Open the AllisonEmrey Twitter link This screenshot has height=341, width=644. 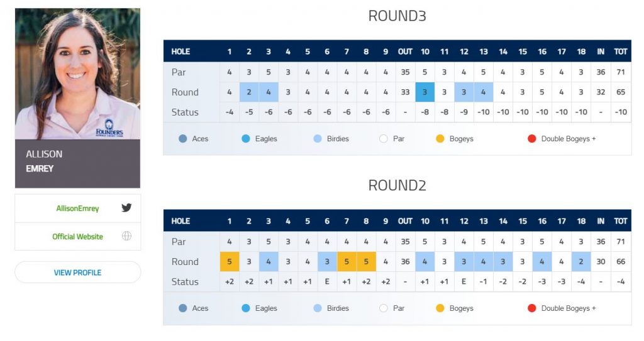(x=77, y=208)
